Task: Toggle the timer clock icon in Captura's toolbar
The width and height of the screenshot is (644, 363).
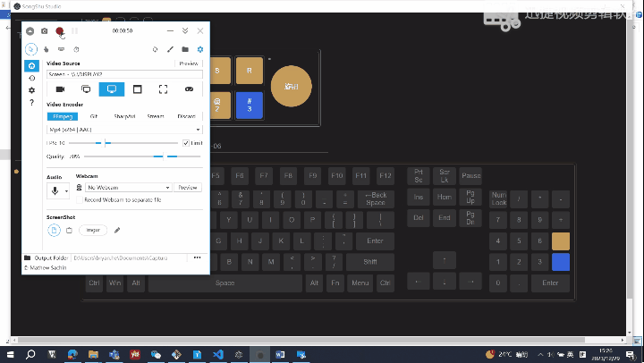Action: (x=76, y=49)
